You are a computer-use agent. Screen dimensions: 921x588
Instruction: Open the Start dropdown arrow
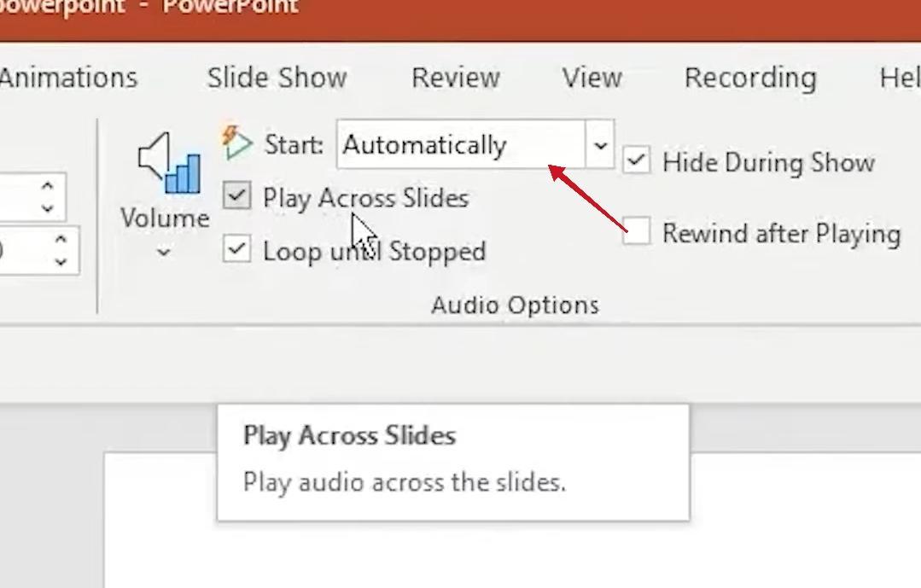point(600,145)
